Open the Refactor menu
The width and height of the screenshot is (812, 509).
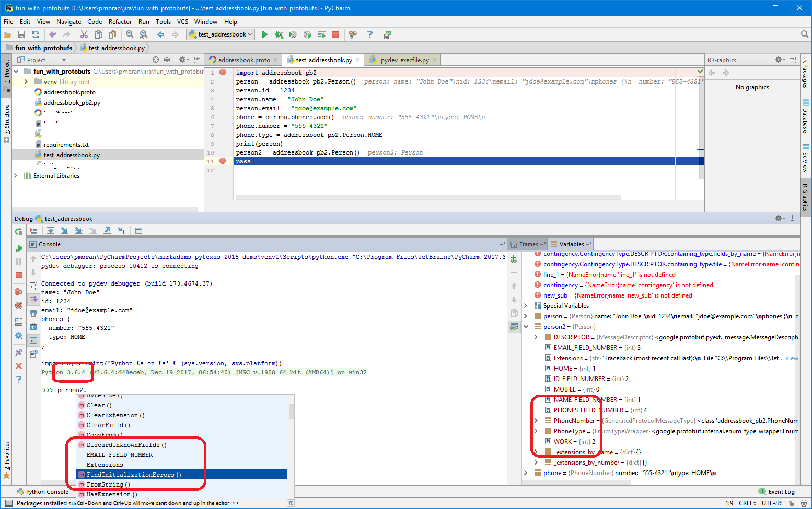[120, 22]
